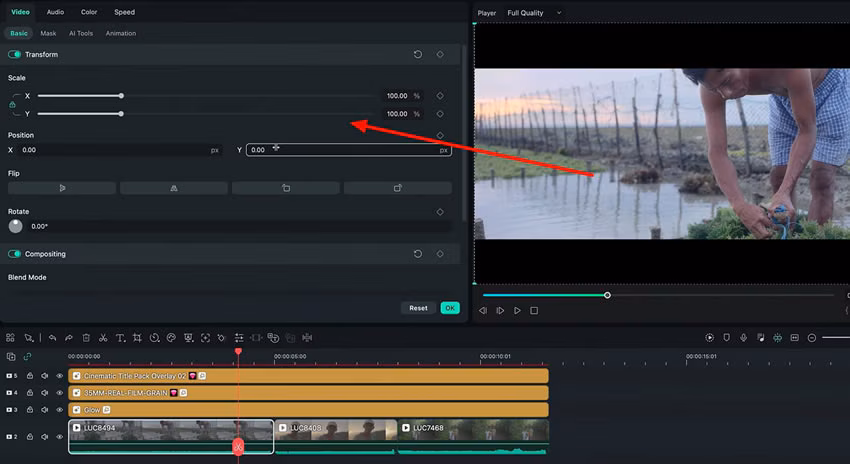Viewport: 850px width, 464px height.
Task: Click the translate/speech toolbar icon
Action: (x=273, y=338)
